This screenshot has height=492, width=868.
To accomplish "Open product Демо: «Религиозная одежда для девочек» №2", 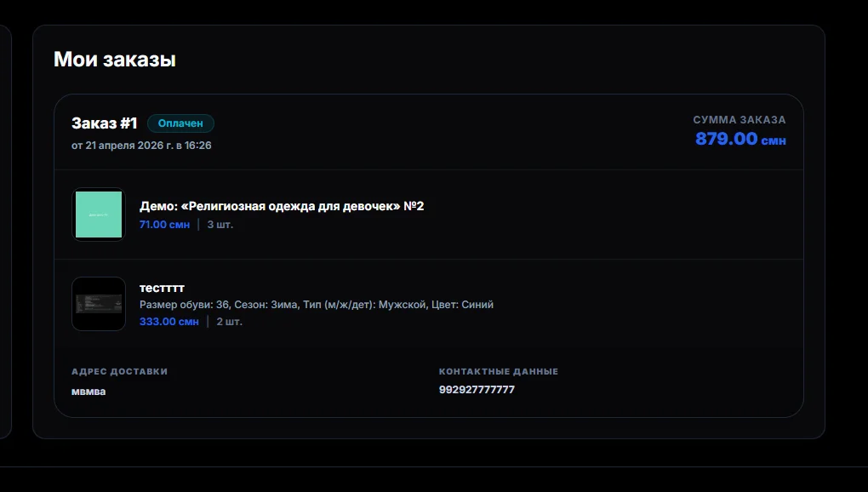I will click(281, 206).
